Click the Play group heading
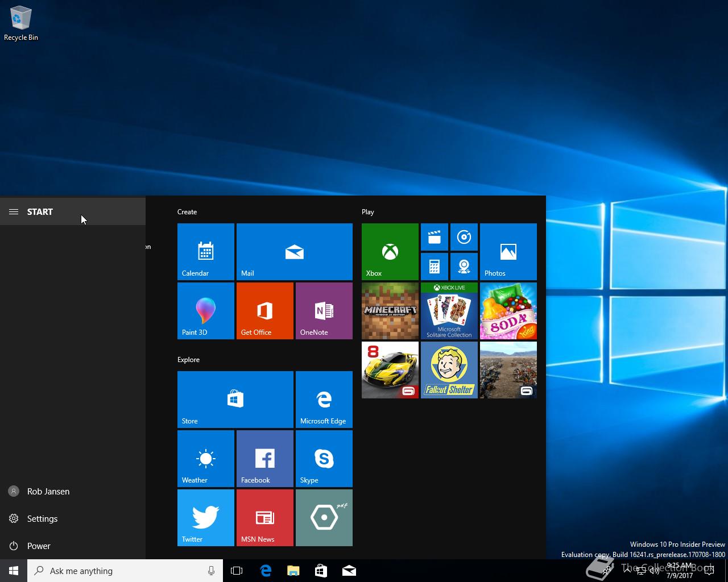This screenshot has width=728, height=582. point(368,211)
